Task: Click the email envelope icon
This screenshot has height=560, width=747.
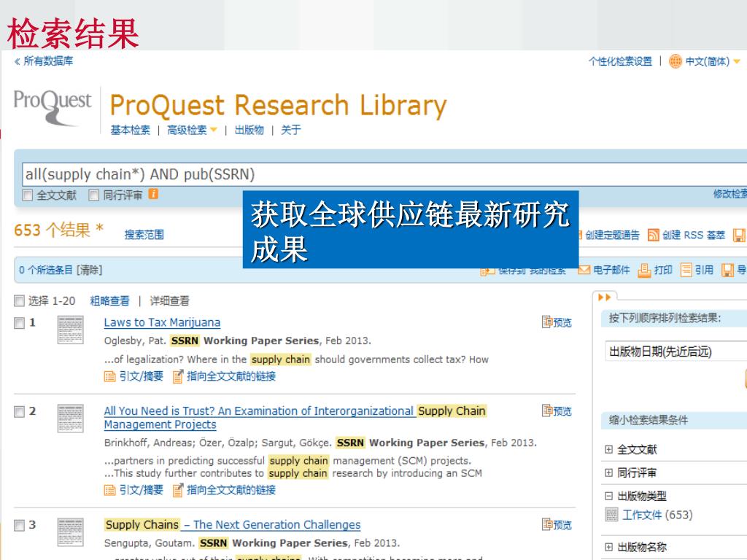Action: click(584, 270)
